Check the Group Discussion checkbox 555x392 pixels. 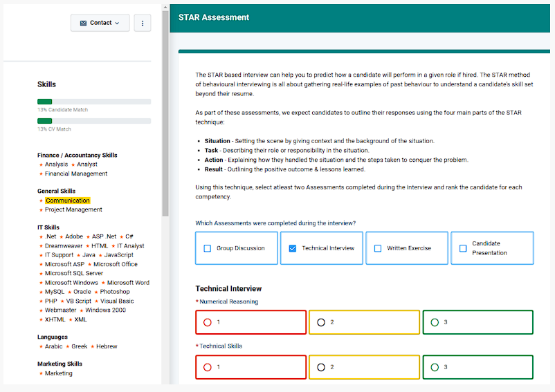pyautogui.click(x=208, y=248)
